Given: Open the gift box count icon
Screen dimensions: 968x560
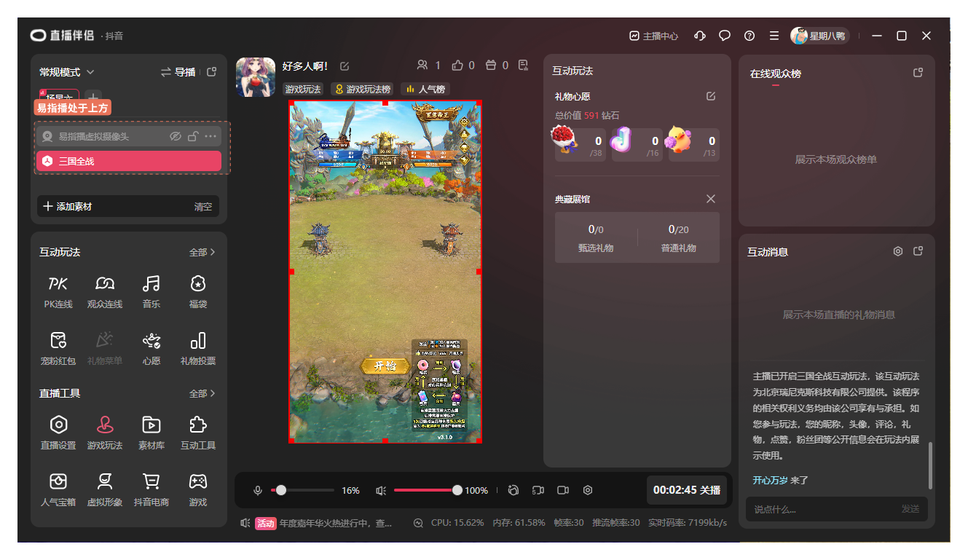Looking at the screenshot, I should click(491, 65).
